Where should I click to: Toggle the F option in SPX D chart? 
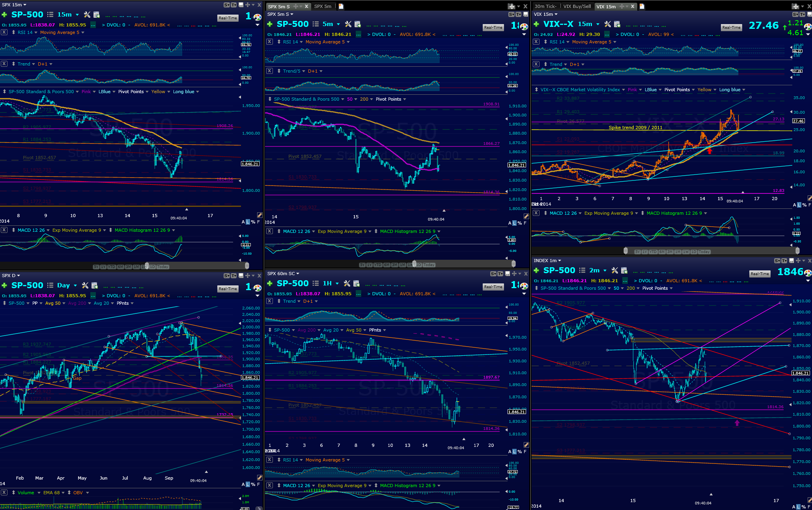pyautogui.click(x=259, y=484)
